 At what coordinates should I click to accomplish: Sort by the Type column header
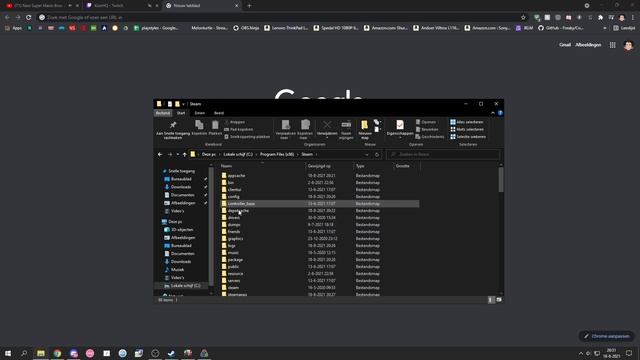click(x=373, y=166)
